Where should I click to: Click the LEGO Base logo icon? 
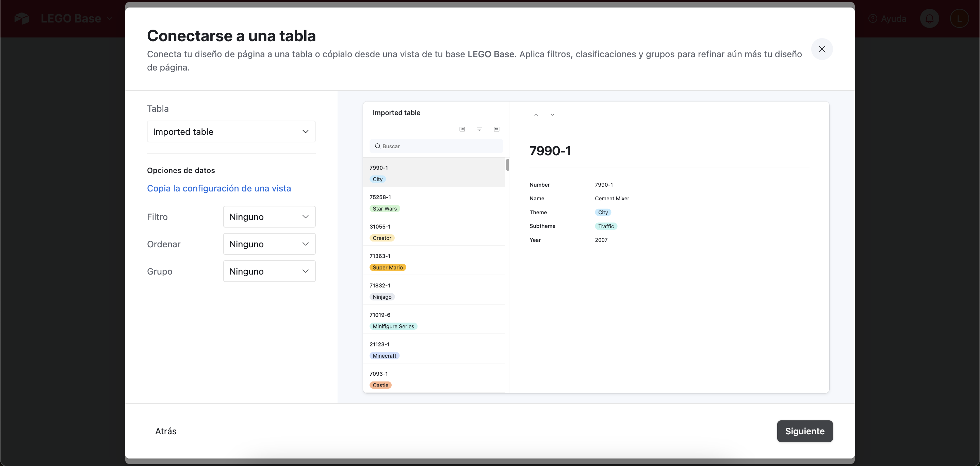(x=22, y=18)
